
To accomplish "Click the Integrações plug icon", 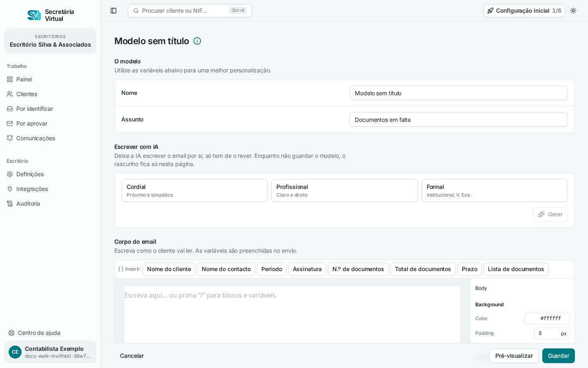I will [10, 189].
